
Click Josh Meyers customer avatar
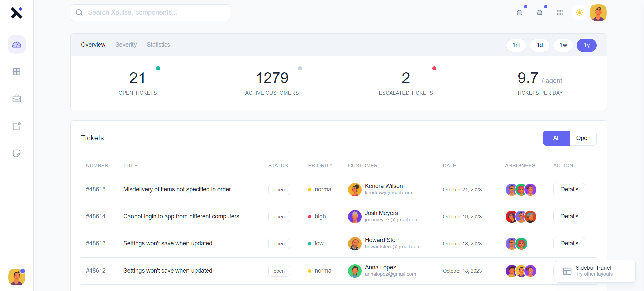point(355,217)
